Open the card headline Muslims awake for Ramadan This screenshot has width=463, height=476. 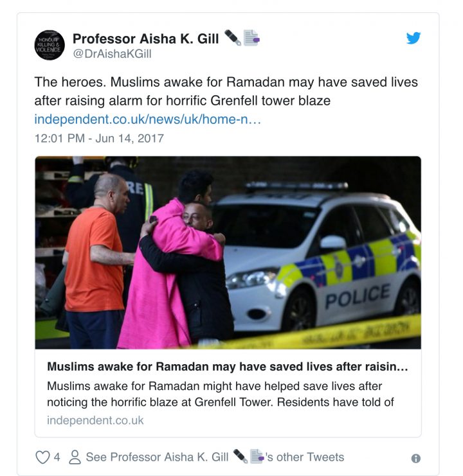[x=227, y=367]
